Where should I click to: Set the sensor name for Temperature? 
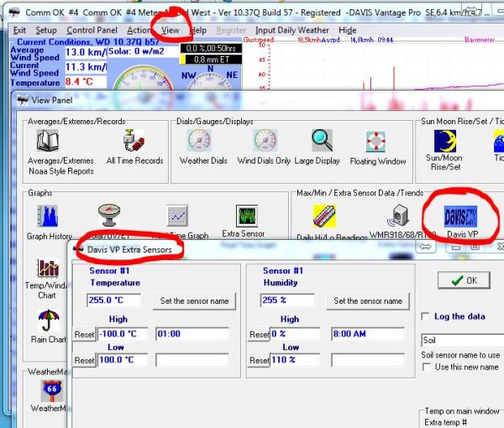point(194,300)
